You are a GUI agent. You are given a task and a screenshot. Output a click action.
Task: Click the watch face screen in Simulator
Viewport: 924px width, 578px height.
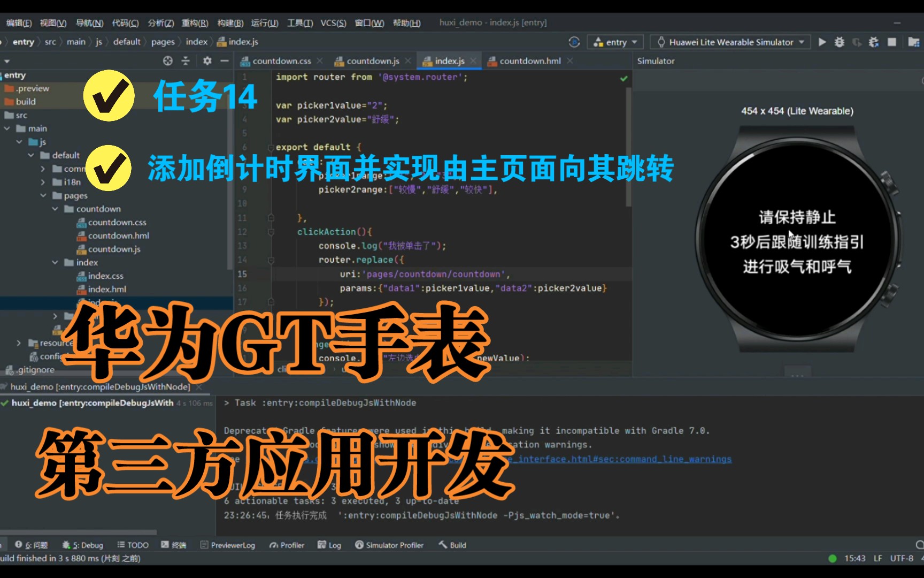pyautogui.click(x=797, y=241)
